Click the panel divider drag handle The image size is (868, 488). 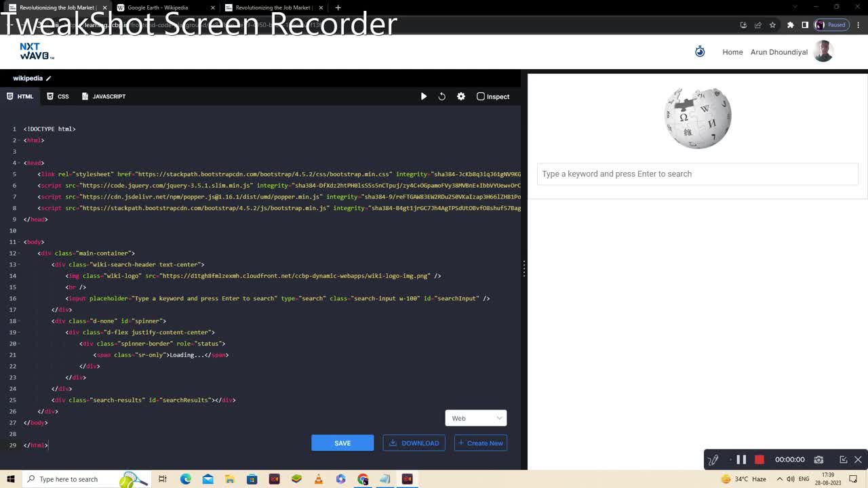[x=524, y=268]
